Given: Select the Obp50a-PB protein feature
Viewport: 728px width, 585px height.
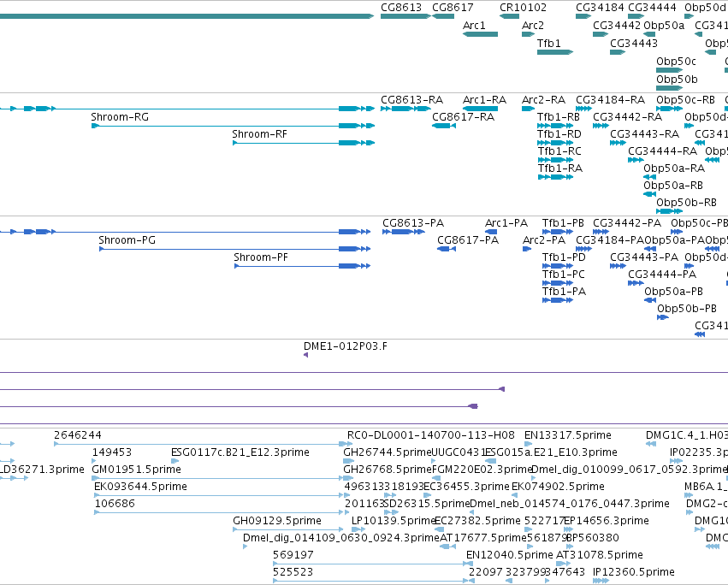Looking at the screenshot, I should [650, 300].
